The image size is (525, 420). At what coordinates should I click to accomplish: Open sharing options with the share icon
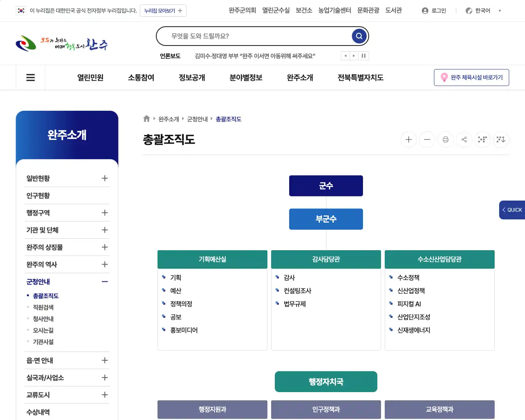click(x=464, y=139)
